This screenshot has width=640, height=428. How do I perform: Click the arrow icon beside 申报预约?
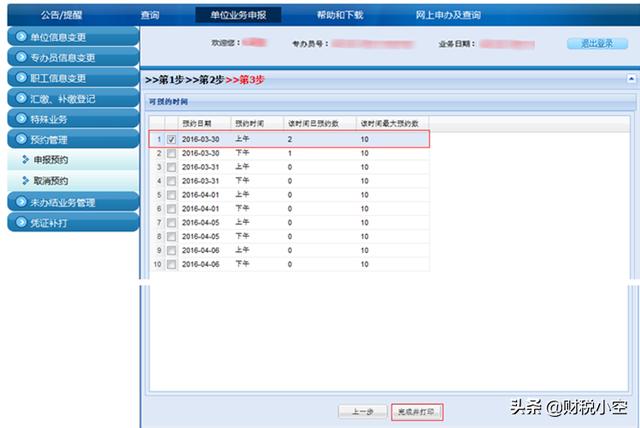tap(25, 160)
